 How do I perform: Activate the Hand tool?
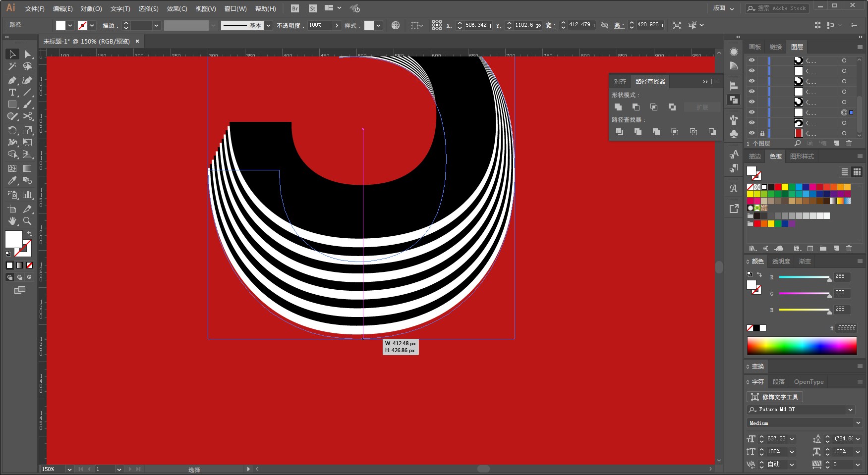(x=12, y=221)
